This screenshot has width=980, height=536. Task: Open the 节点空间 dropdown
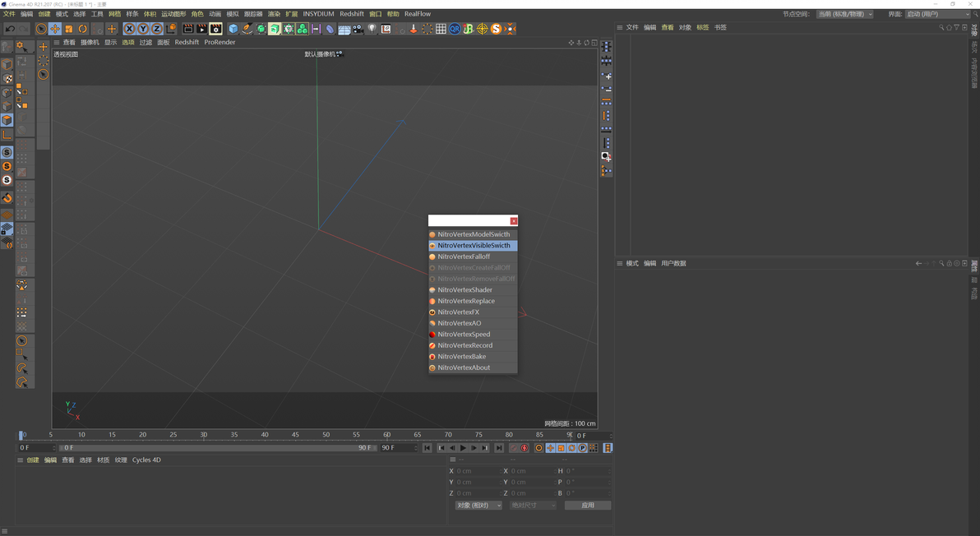coord(844,14)
